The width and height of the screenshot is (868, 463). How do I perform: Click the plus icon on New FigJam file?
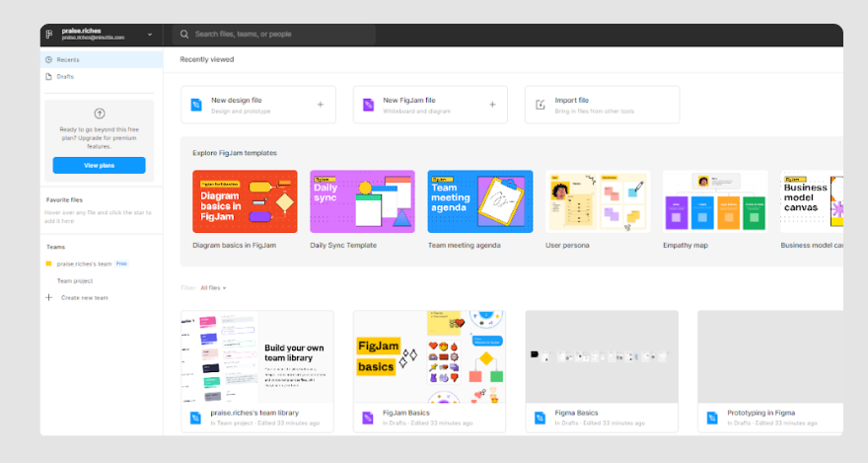click(x=492, y=105)
